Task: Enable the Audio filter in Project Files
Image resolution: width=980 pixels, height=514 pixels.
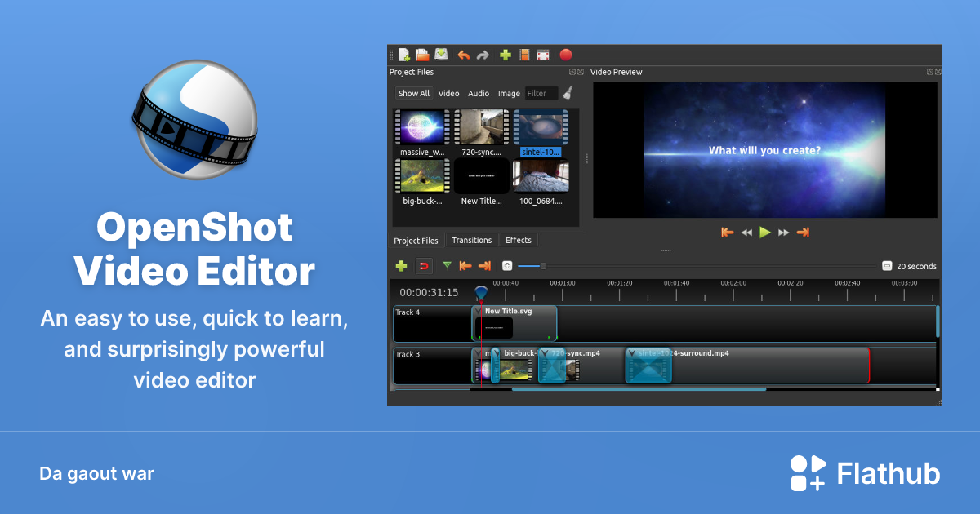Action: tap(479, 93)
